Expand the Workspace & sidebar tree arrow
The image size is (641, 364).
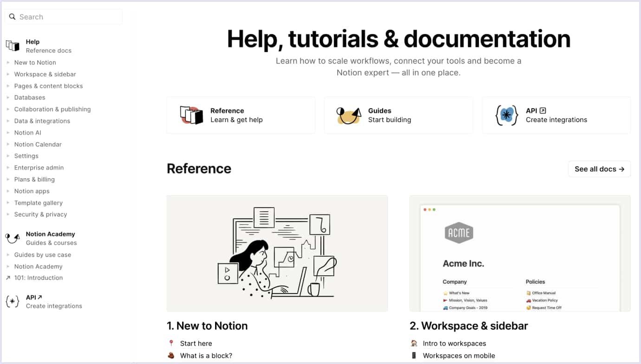coord(8,74)
